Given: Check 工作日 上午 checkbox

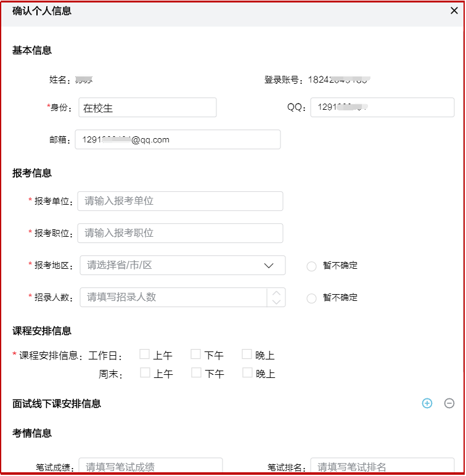Looking at the screenshot, I should point(144,355).
